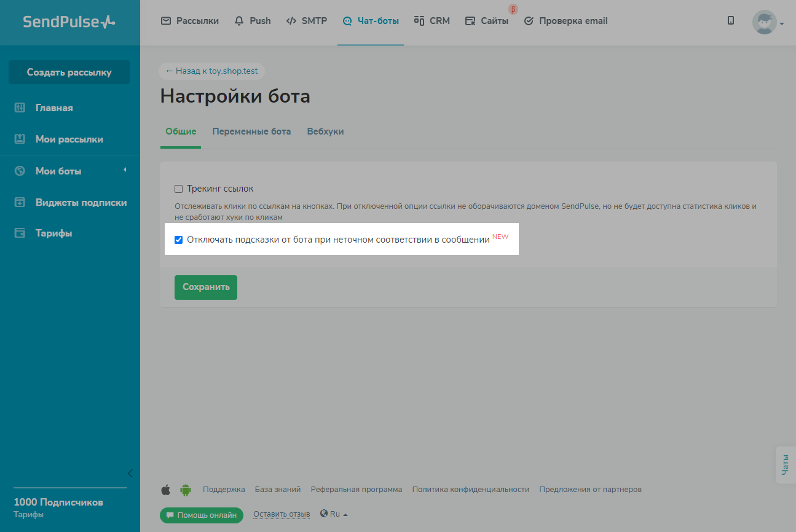Open the Чаты side panel tab
Image resolution: width=796 pixels, height=532 pixels.
[x=786, y=465]
